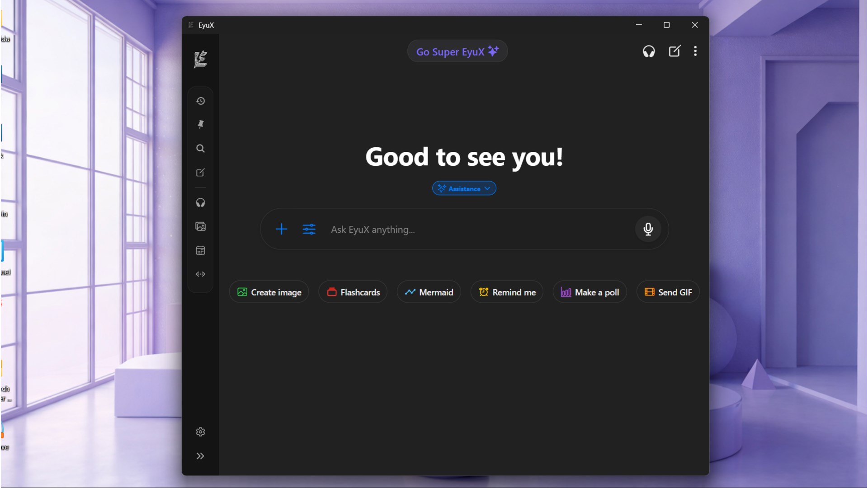868x488 pixels.
Task: Expand the sidebar with double chevron
Action: point(200,456)
